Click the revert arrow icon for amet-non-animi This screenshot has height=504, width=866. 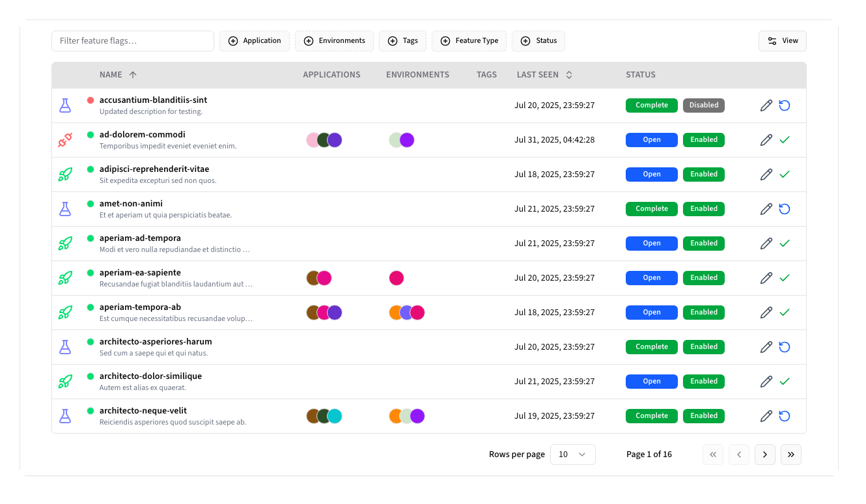[785, 209]
